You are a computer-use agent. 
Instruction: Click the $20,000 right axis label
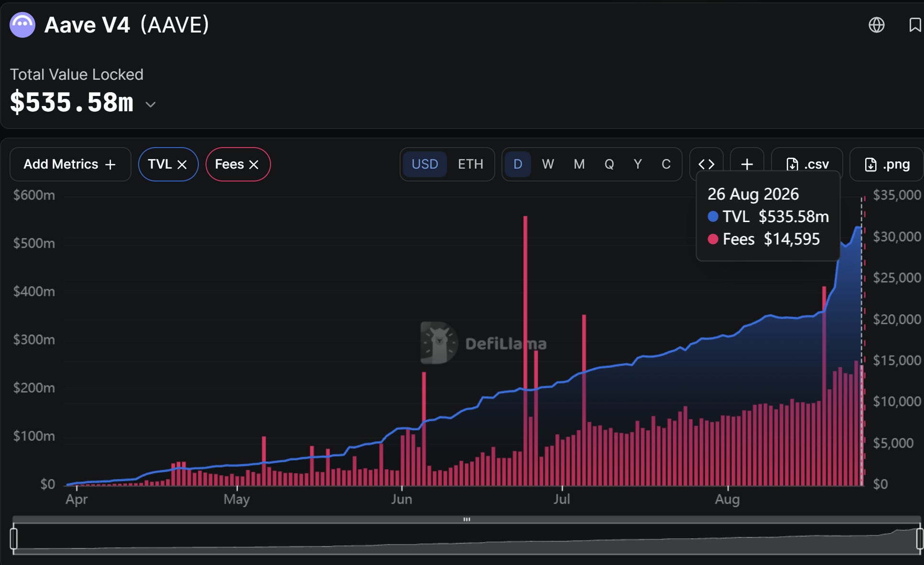(x=897, y=319)
